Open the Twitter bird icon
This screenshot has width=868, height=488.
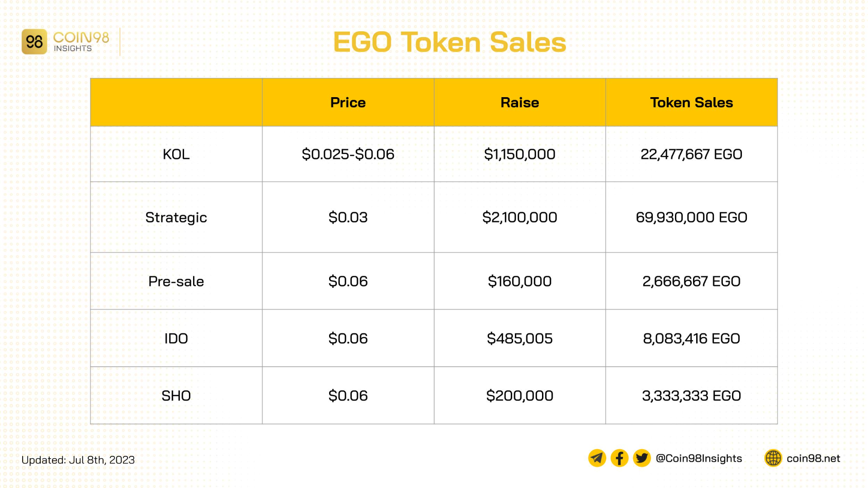pyautogui.click(x=642, y=458)
